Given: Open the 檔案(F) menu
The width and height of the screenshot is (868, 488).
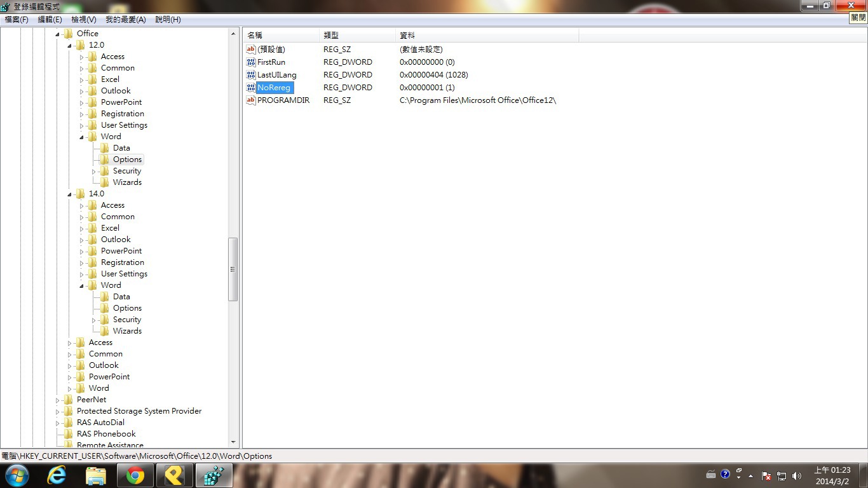Looking at the screenshot, I should 17,20.
